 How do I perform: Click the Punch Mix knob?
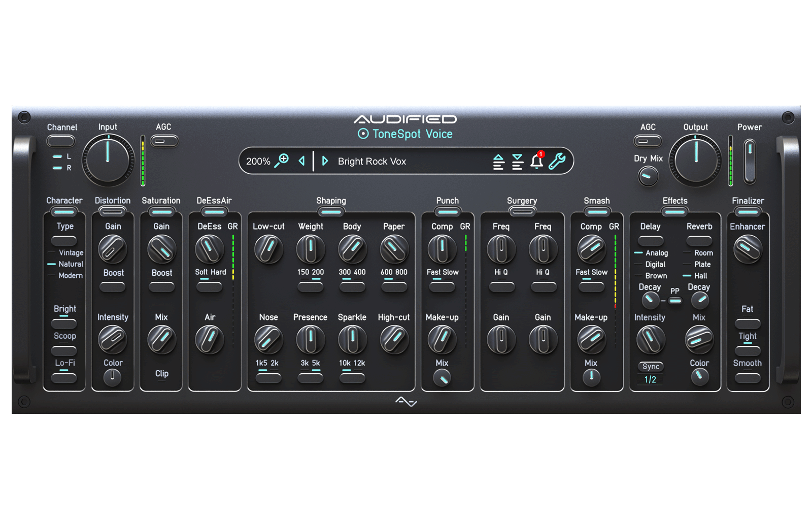(x=442, y=378)
